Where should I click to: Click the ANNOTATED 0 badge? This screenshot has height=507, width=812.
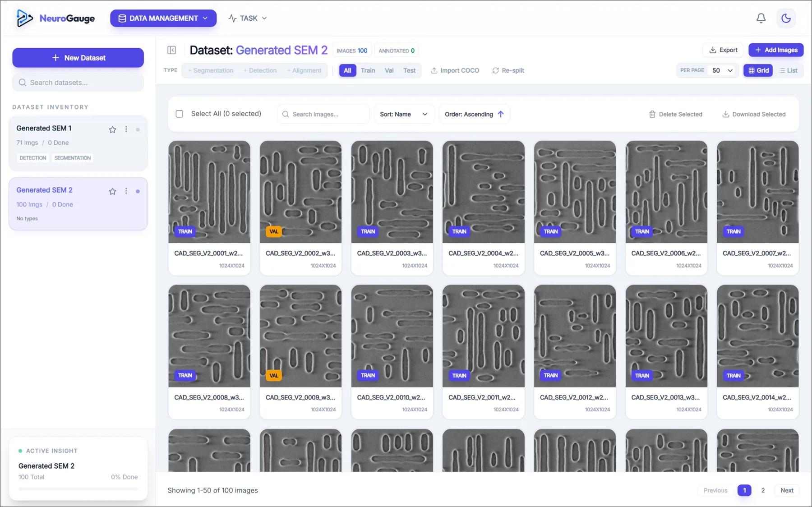[397, 51]
